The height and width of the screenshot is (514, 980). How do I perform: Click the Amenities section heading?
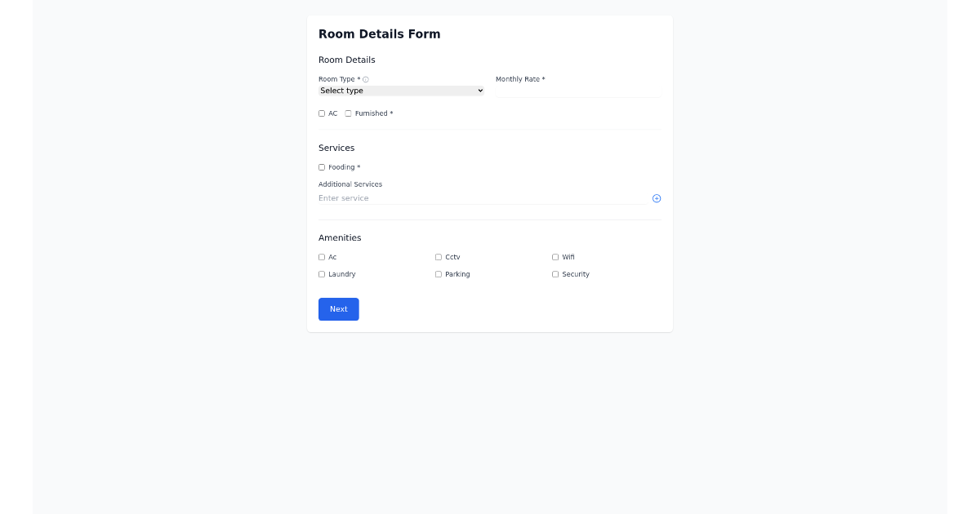[x=340, y=237]
